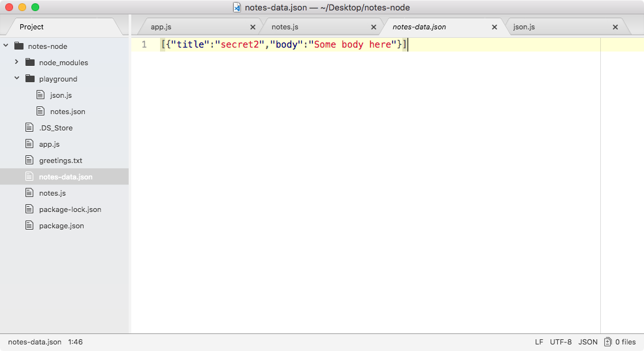Click the file icon in the window title

coord(237,7)
